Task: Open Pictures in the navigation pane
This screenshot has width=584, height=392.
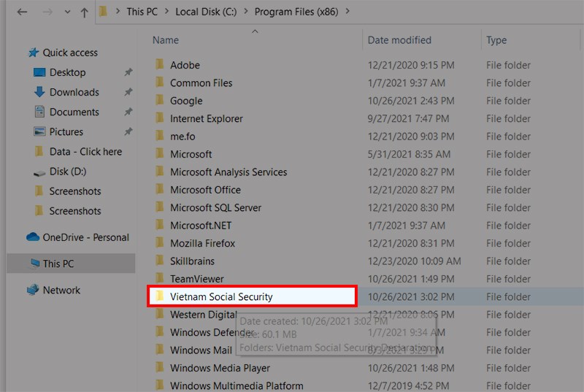Action: (66, 131)
